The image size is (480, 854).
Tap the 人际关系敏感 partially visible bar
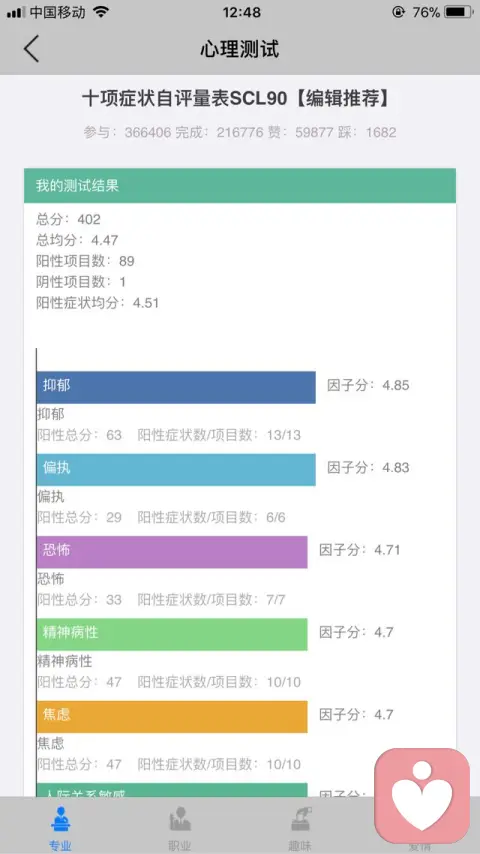click(172, 790)
